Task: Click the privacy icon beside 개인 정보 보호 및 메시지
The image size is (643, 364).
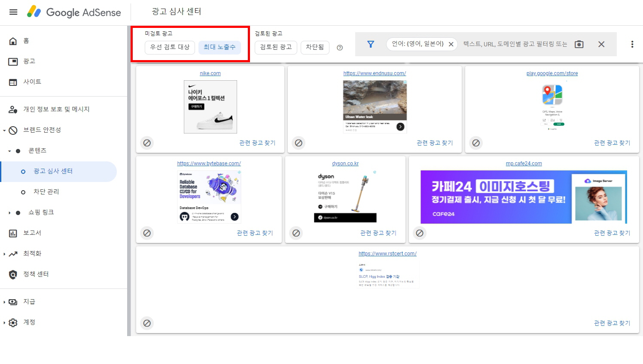Action: click(13, 109)
